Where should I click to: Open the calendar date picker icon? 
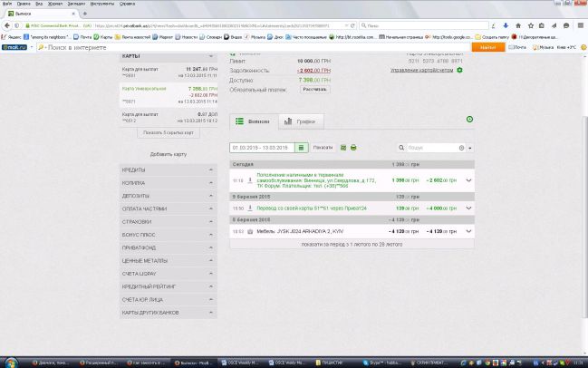[302, 147]
